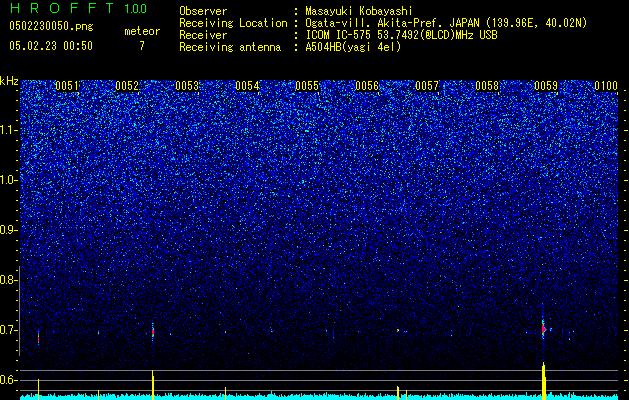Click the tallest yellow power bar after 0059
Image resolution: width=629 pixels, height=400 pixels.
tap(544, 381)
